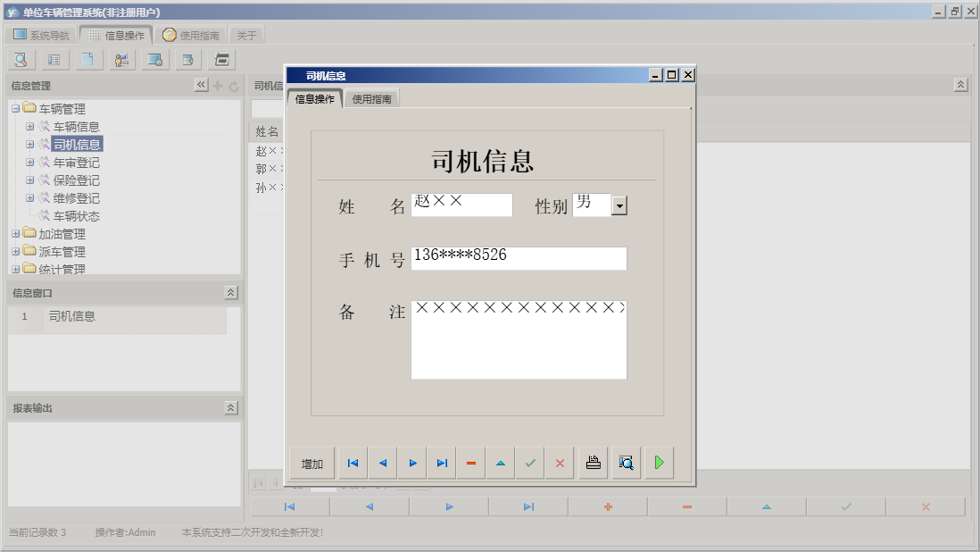Expand the 保险登记 tree node
The image size is (980, 552).
pos(29,180)
